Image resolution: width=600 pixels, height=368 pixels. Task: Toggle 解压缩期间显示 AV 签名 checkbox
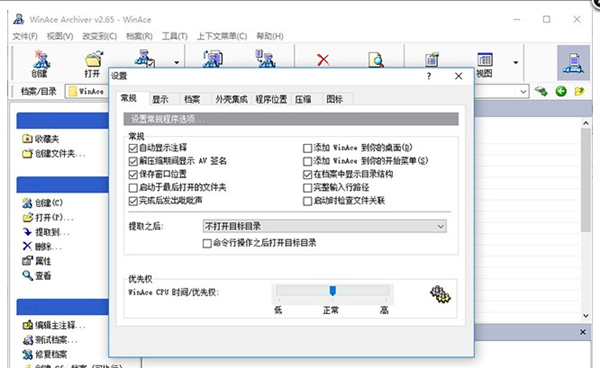pyautogui.click(x=133, y=161)
